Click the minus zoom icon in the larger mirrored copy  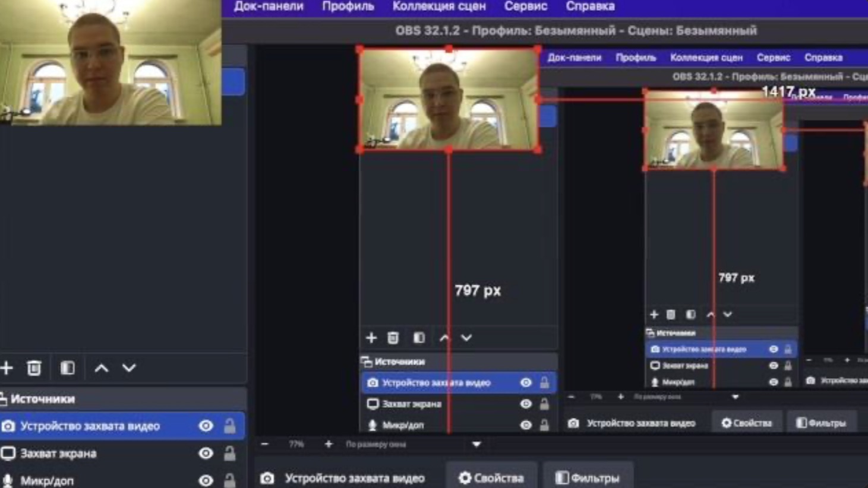(571, 397)
